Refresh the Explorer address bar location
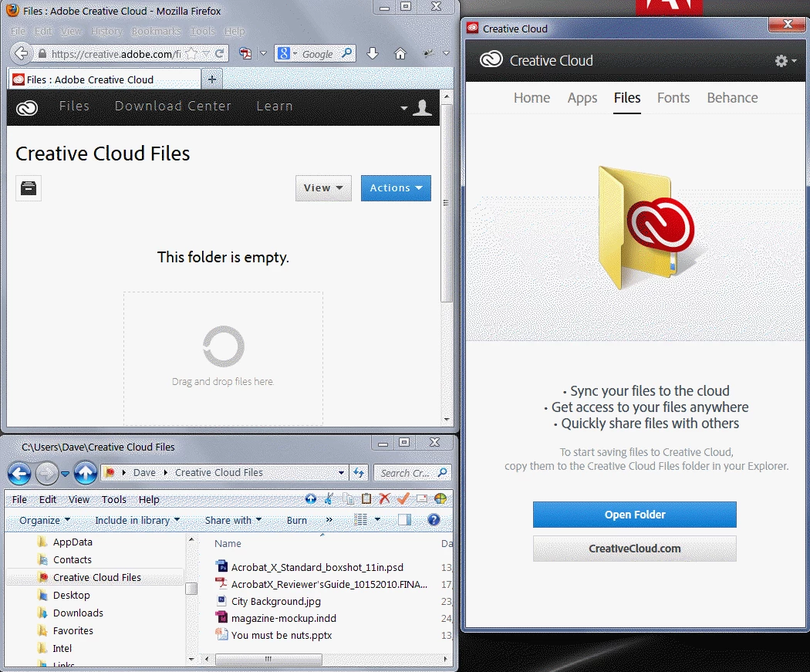810x672 pixels. click(x=359, y=472)
